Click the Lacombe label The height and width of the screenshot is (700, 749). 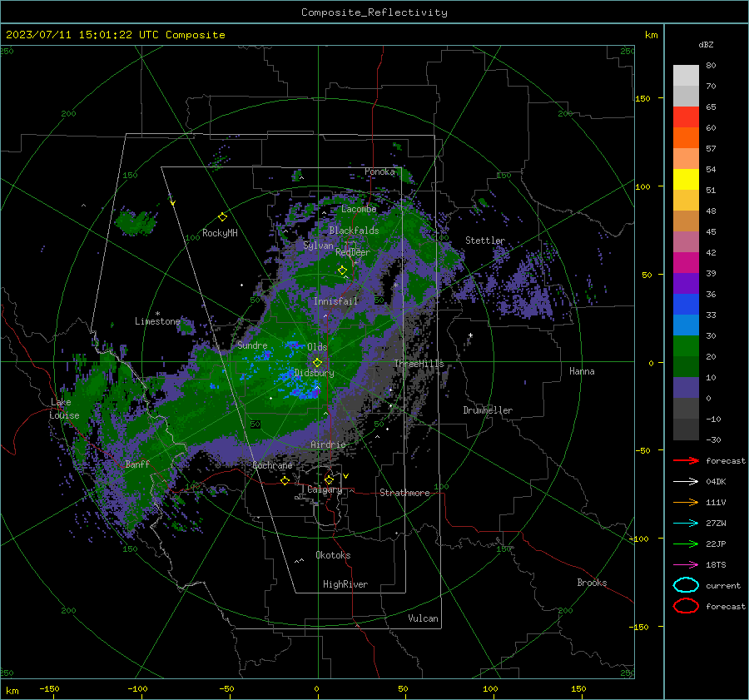click(359, 209)
